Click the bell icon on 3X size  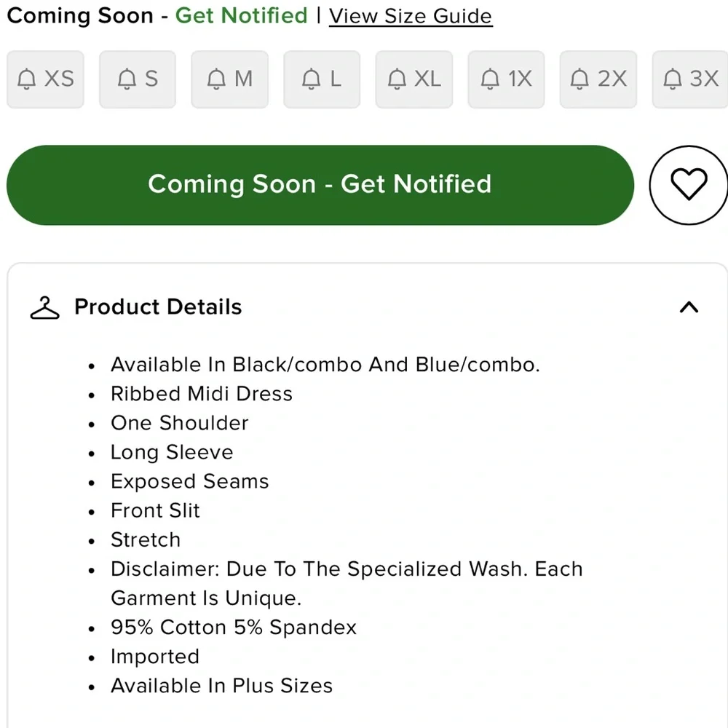(672, 79)
